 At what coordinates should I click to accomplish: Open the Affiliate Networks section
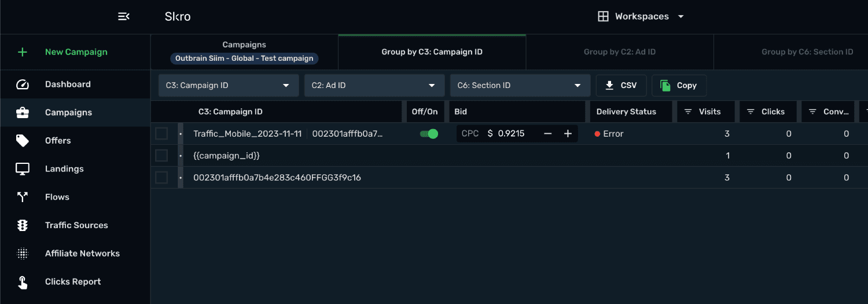click(x=82, y=254)
